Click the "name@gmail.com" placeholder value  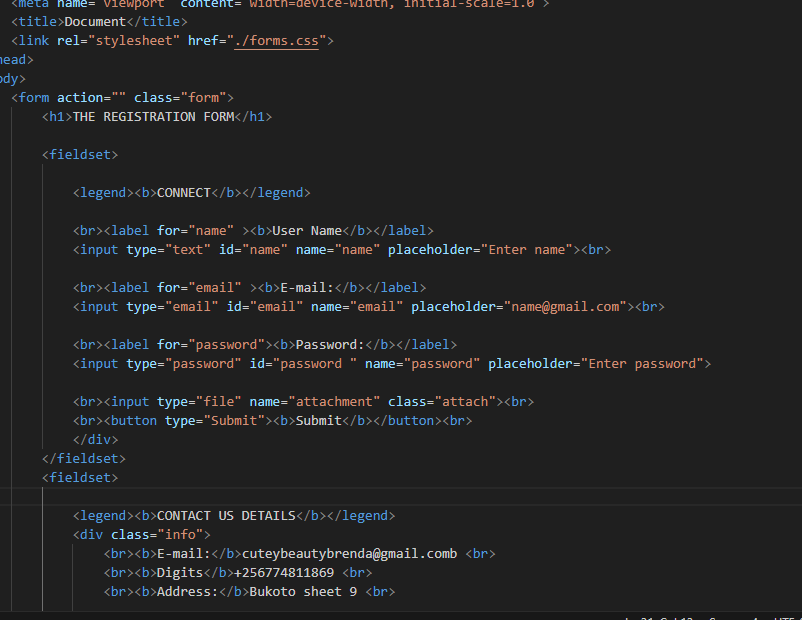565,306
